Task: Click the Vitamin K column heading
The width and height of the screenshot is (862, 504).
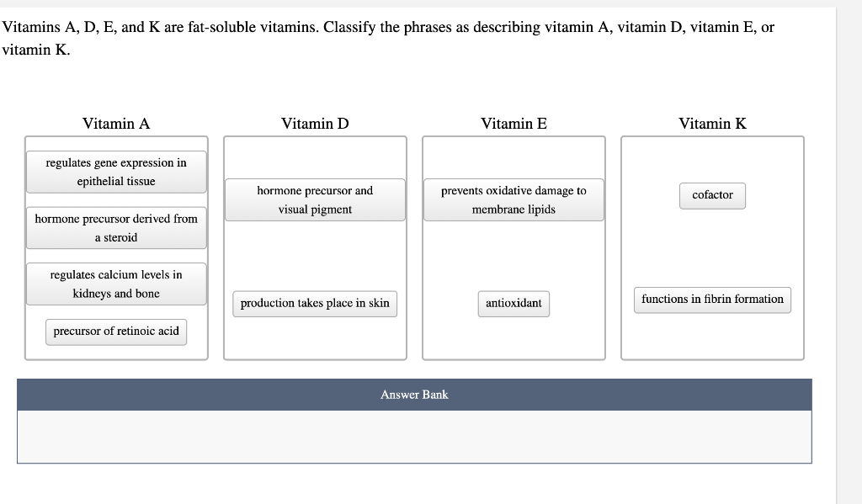Action: (x=712, y=124)
